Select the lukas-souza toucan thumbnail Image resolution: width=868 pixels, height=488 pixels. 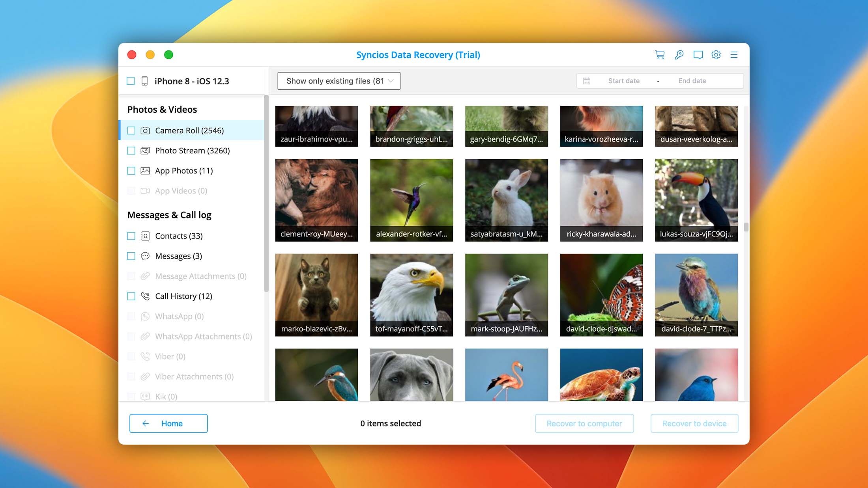click(696, 200)
